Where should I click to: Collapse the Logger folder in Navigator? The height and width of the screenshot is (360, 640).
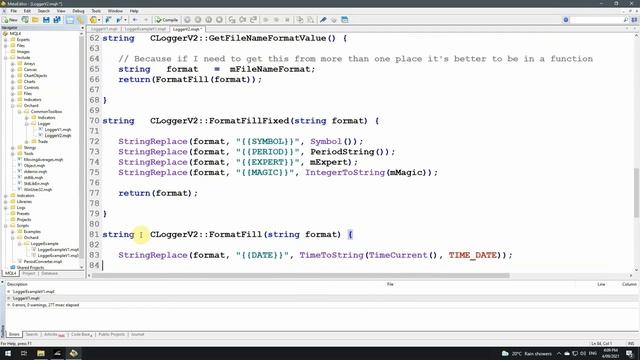point(26,123)
